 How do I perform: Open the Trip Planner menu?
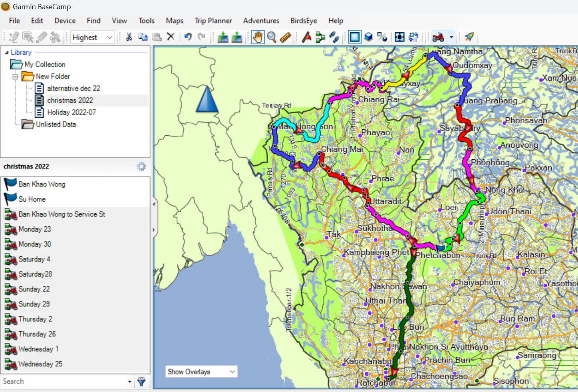(213, 21)
